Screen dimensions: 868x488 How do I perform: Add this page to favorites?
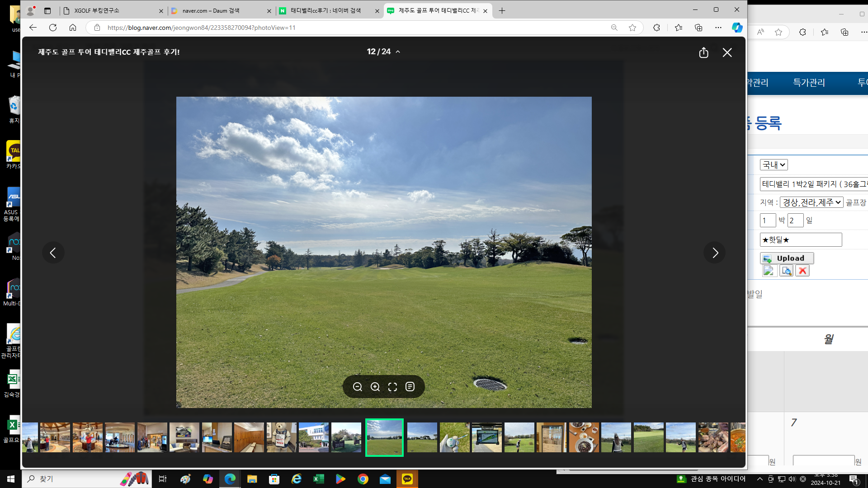pos(632,28)
